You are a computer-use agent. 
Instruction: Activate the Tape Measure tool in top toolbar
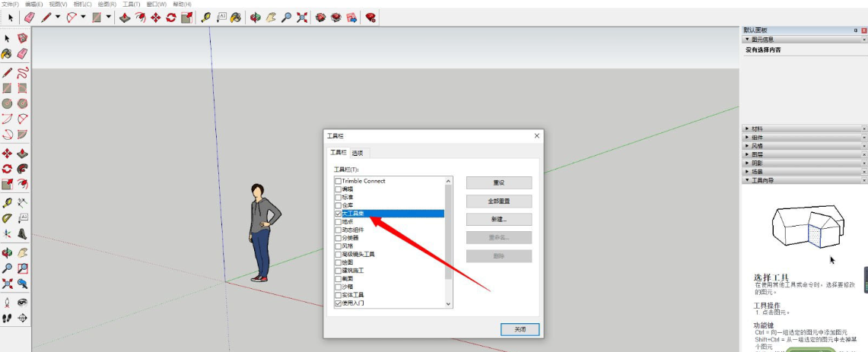[x=205, y=17]
